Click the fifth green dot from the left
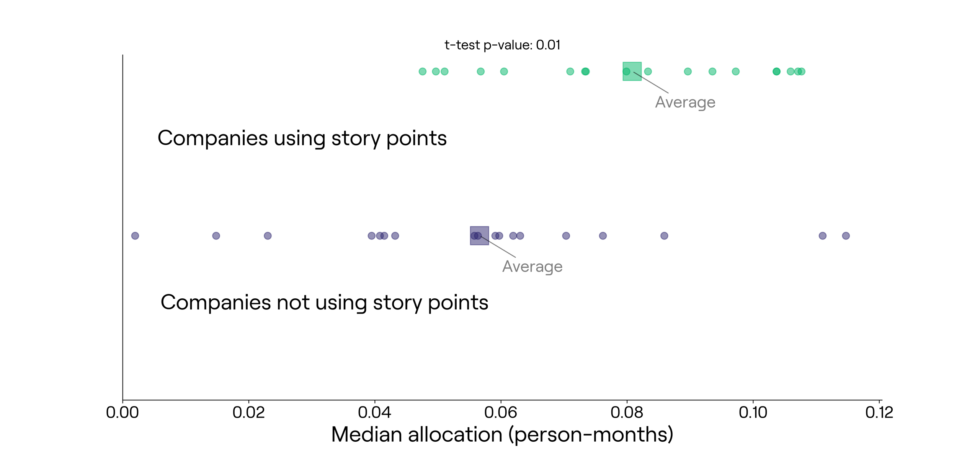The height and width of the screenshot is (457, 980). tap(504, 72)
